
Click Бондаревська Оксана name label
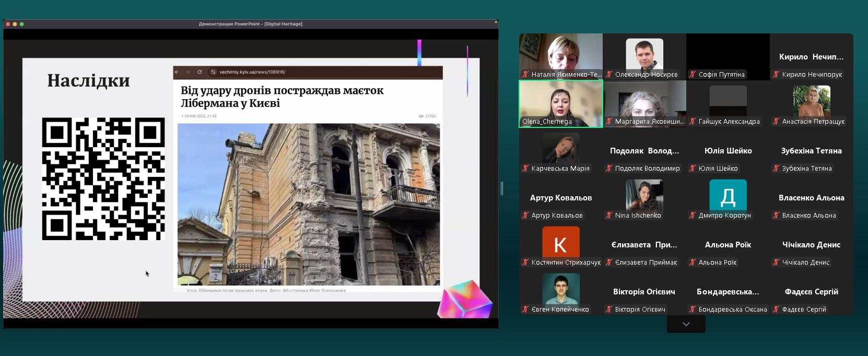click(733, 310)
